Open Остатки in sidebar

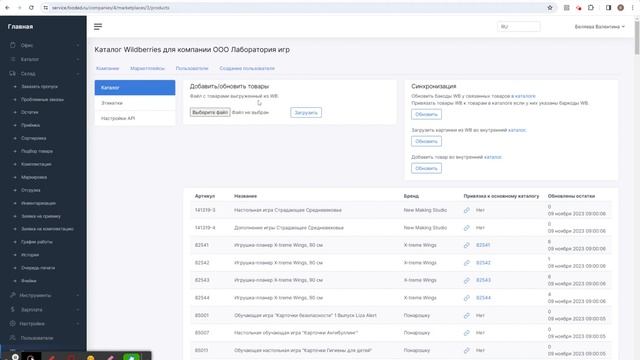tap(29, 112)
